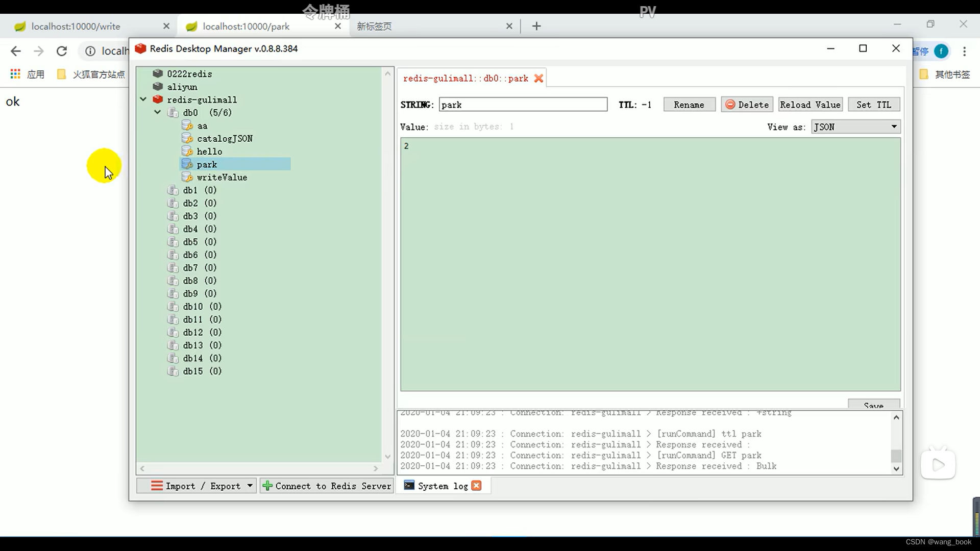Click the log panel scrollbar thumb
980x551 pixels.
(x=896, y=456)
